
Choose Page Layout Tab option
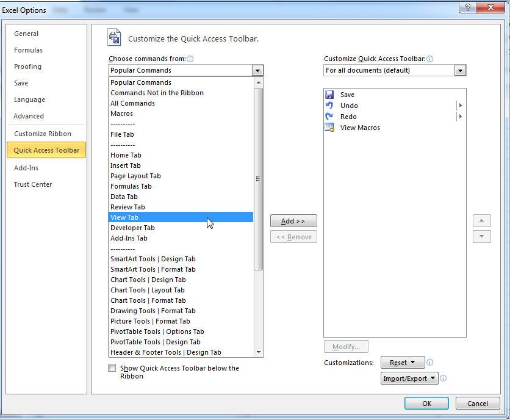tap(181, 176)
